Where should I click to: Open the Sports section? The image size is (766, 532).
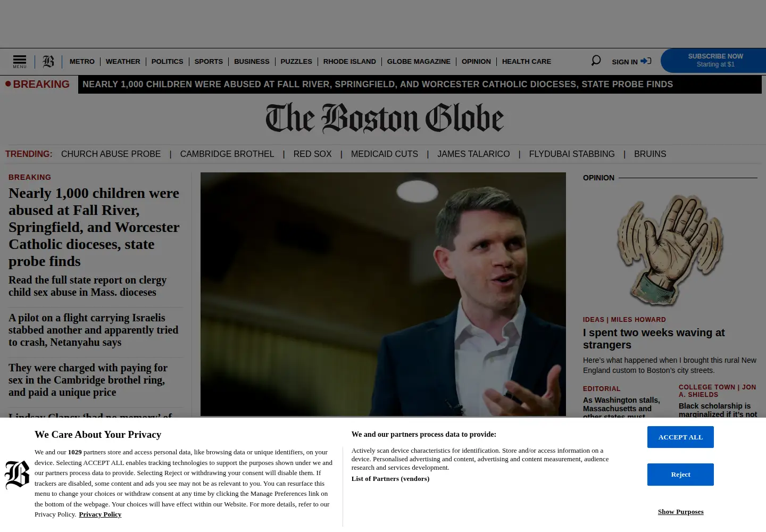(209, 62)
